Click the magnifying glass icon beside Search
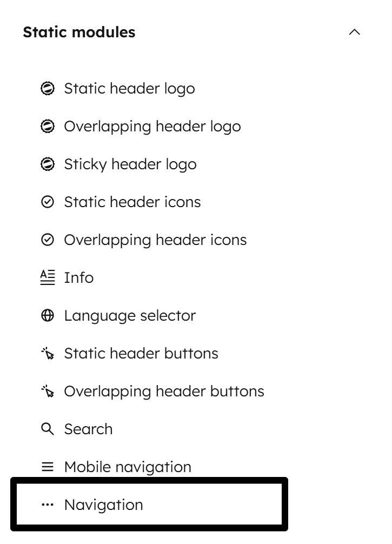Image resolution: width=392 pixels, height=544 pixels. pos(48,429)
